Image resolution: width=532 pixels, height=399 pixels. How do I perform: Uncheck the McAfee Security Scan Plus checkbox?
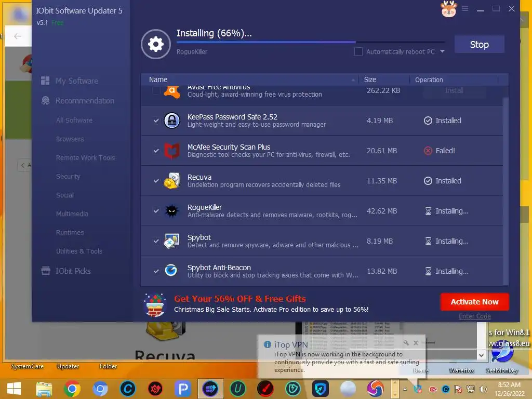click(x=156, y=151)
